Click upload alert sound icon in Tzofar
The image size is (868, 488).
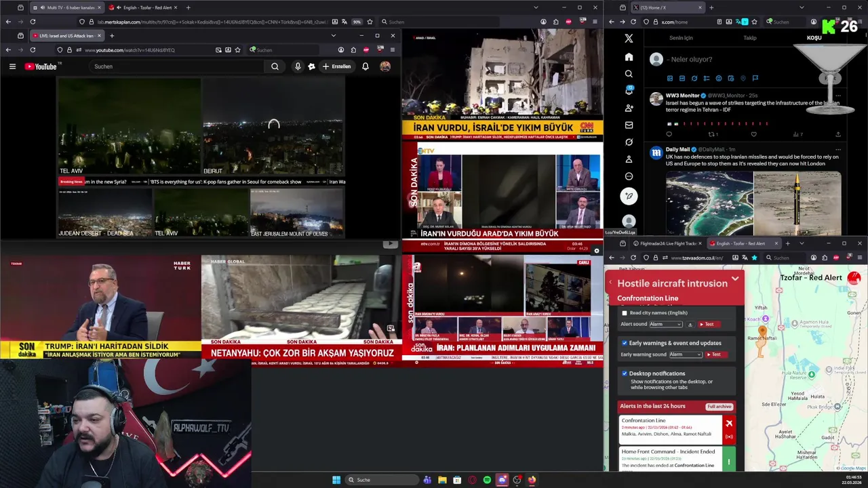(690, 325)
